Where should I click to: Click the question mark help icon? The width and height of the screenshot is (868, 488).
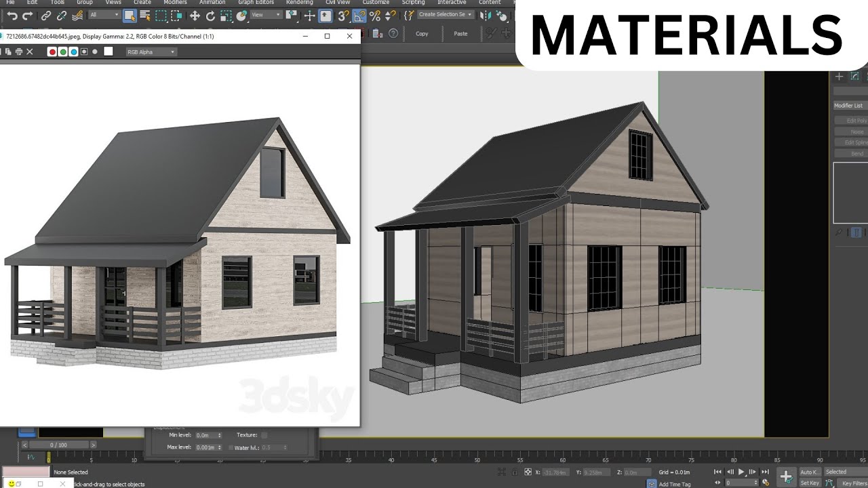pyautogui.click(x=393, y=33)
